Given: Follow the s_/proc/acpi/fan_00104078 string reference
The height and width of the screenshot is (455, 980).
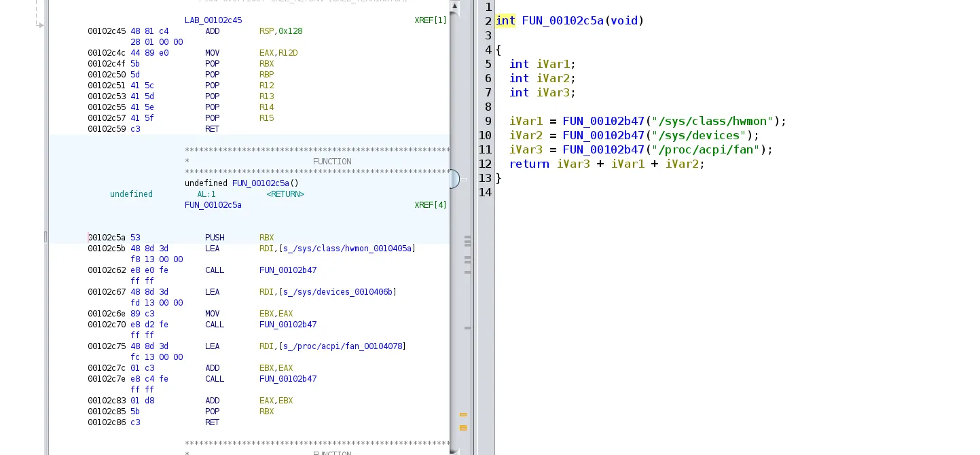Looking at the screenshot, I should [x=342, y=346].
